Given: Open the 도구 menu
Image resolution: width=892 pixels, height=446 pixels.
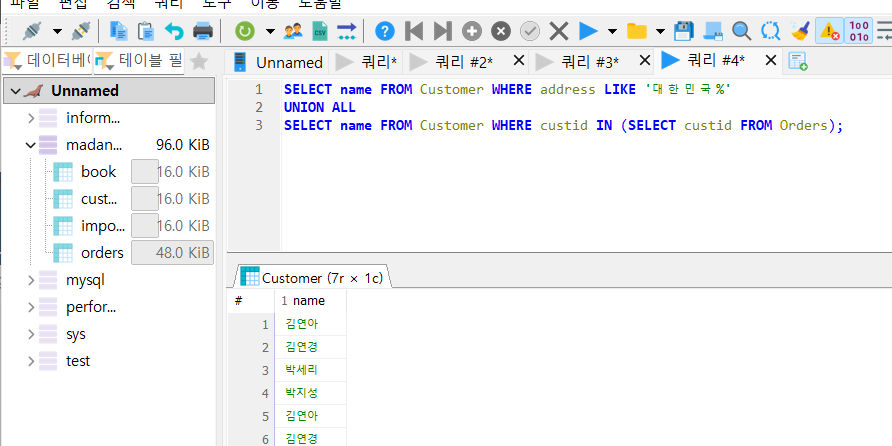Looking at the screenshot, I should point(216,4).
